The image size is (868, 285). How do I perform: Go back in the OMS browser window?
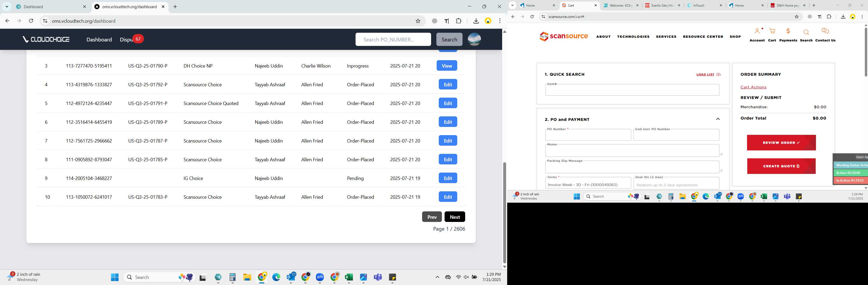(x=7, y=21)
